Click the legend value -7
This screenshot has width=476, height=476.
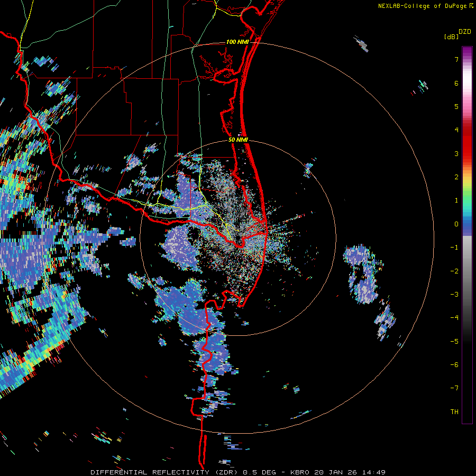[x=454, y=388]
